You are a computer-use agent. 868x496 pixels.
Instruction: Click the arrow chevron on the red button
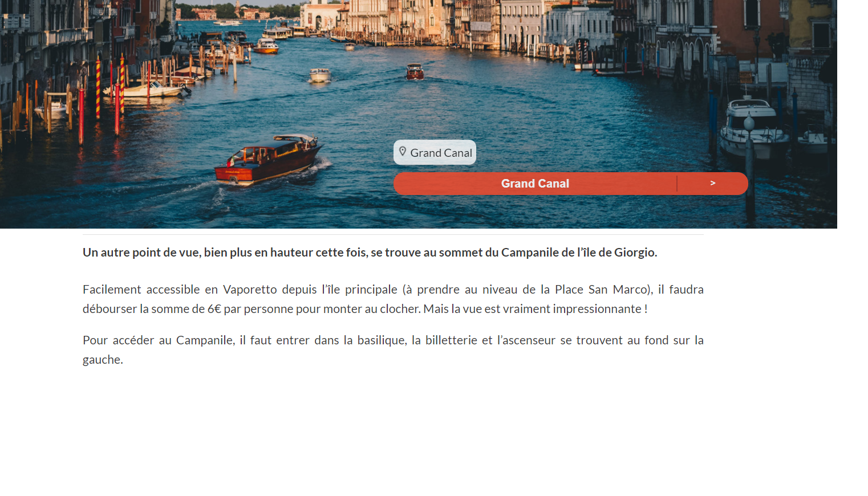tap(713, 183)
